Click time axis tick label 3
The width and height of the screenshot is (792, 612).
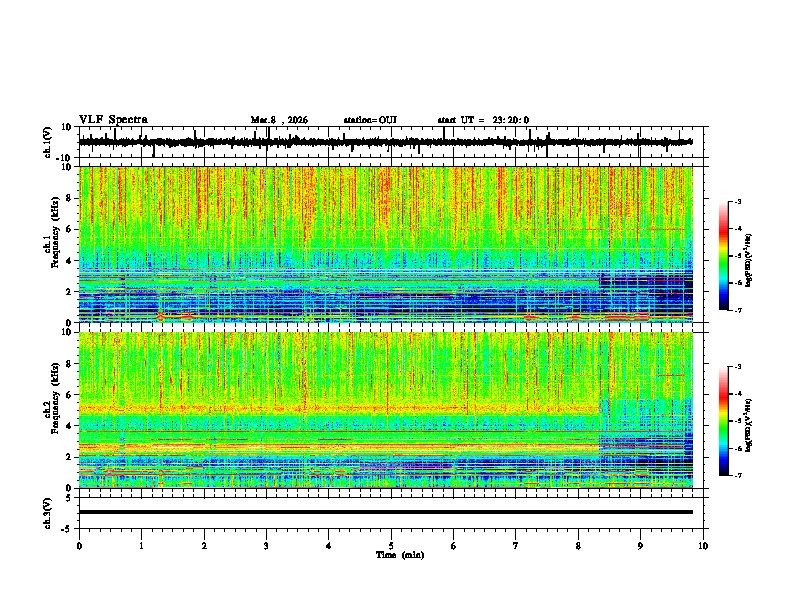[x=266, y=546]
